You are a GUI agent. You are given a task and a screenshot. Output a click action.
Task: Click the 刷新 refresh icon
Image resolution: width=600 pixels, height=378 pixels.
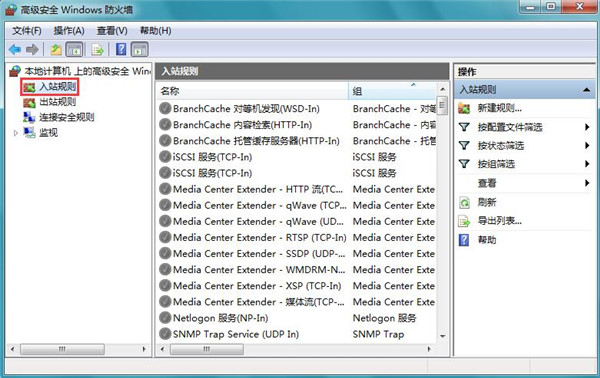click(464, 202)
